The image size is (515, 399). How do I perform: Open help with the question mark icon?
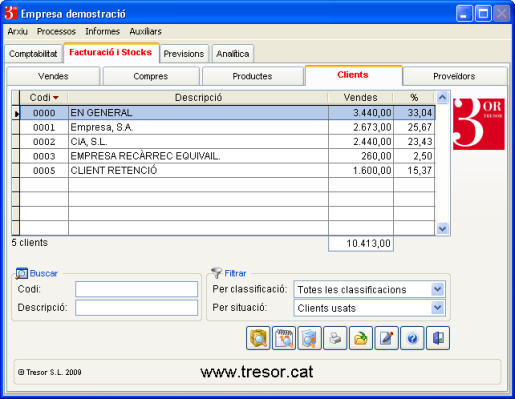(x=412, y=338)
